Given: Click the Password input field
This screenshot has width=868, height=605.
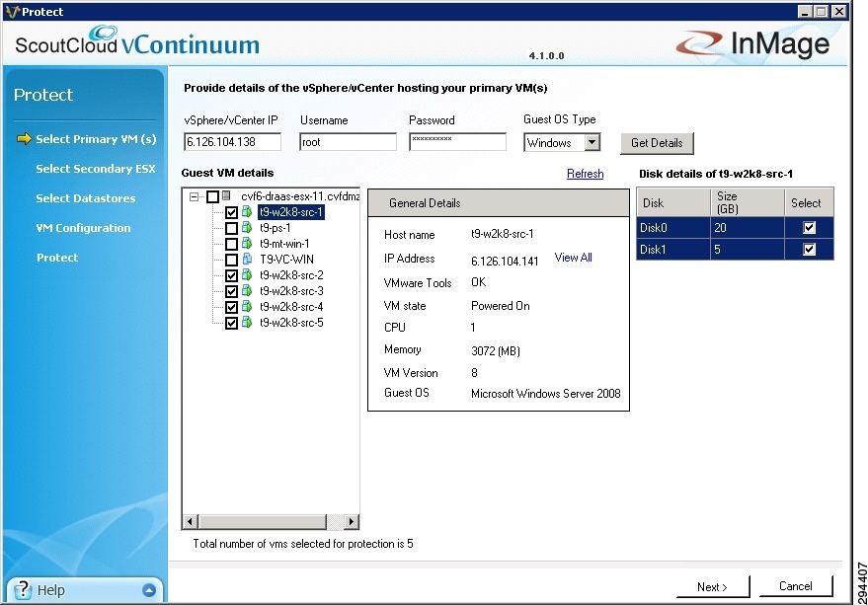Looking at the screenshot, I should (457, 142).
